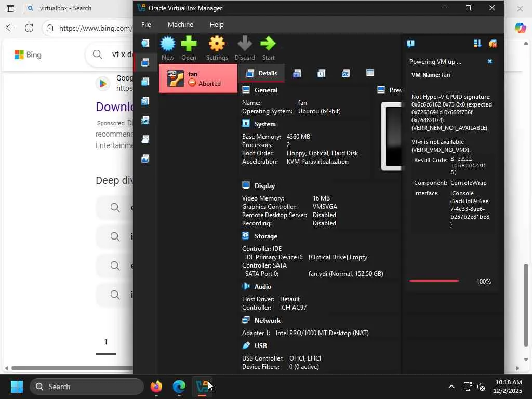Open the Home tool in VirtualBox sidebar
Viewport: 532px width, 399px height.
145,43
